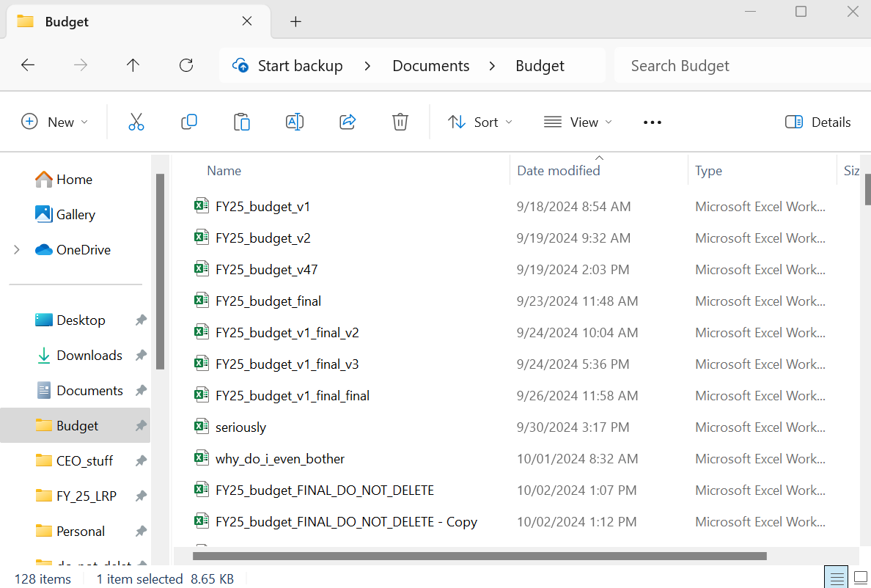Click the pin icon next to Desktop

coord(141,320)
